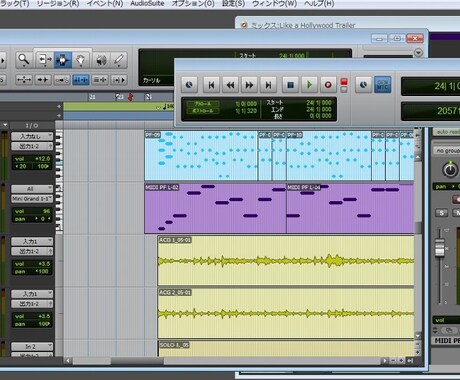Open the ヘルプ(H) menu

click(319, 4)
